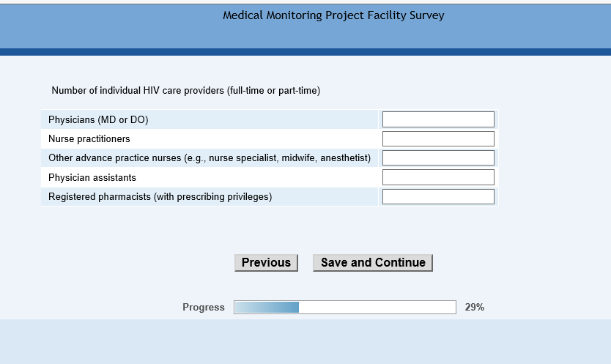Click the dark blue divider stripe under the header
This screenshot has height=364, width=611.
tap(305, 52)
